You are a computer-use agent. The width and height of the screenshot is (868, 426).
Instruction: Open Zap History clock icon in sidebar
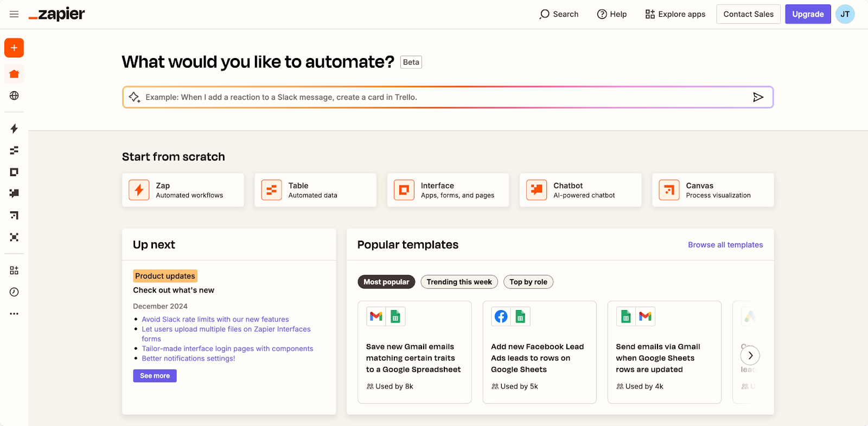coord(14,292)
